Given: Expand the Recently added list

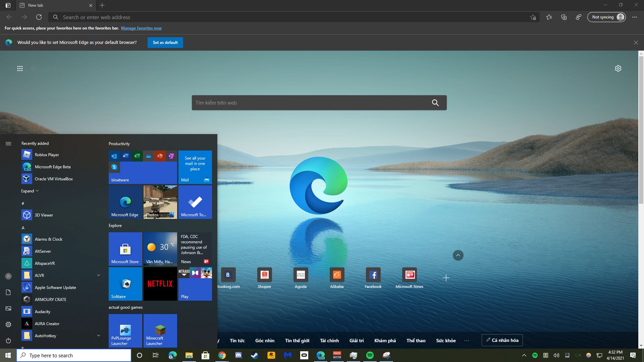Looking at the screenshot, I should (30, 191).
